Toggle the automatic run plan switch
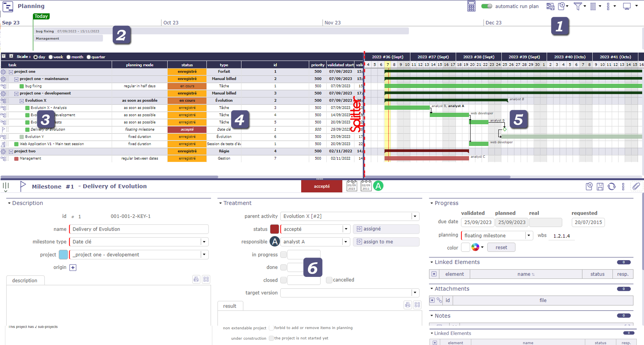The image size is (644, 345). (x=487, y=6)
